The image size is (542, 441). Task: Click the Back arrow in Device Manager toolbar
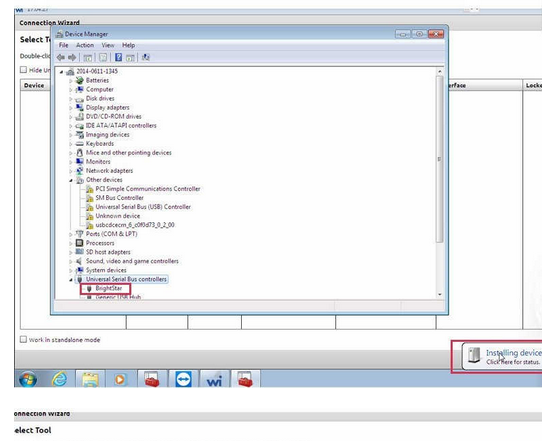(61, 57)
